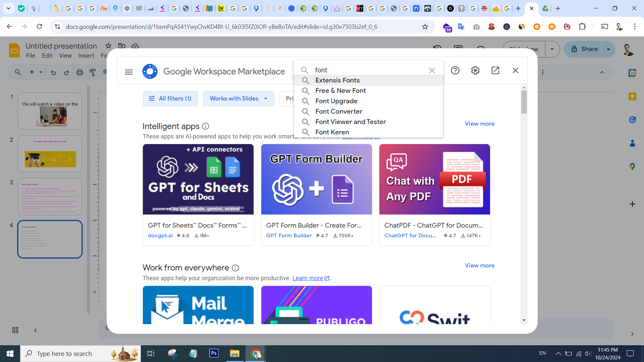The image size is (644, 362).
Task: Click info icon next to Work from everywhere
Action: (235, 268)
